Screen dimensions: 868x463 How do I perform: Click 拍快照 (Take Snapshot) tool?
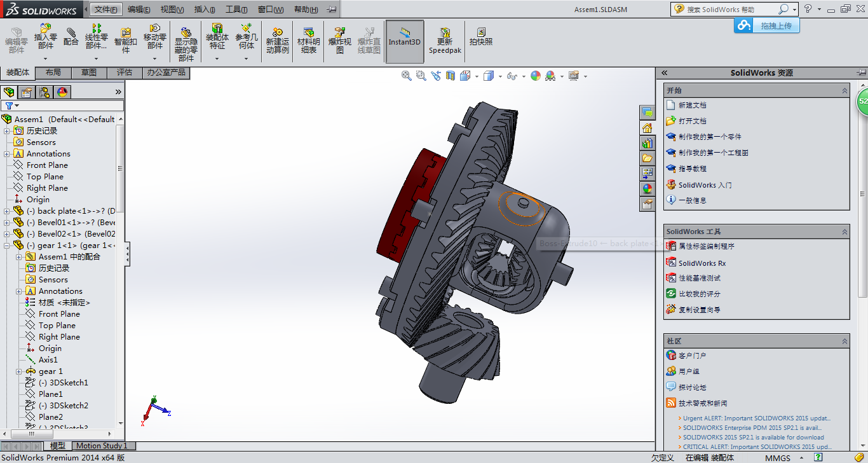pos(481,37)
